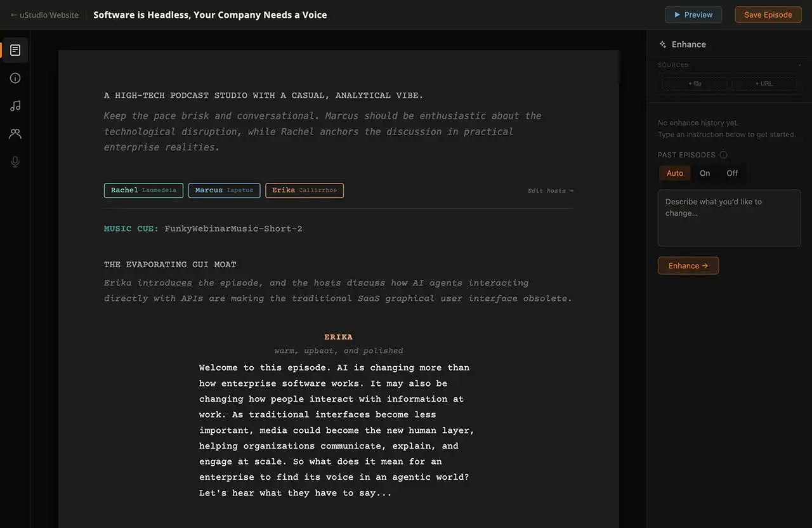The image size is (812, 528).
Task: Open the script document view in sidebar
Action: pos(15,50)
